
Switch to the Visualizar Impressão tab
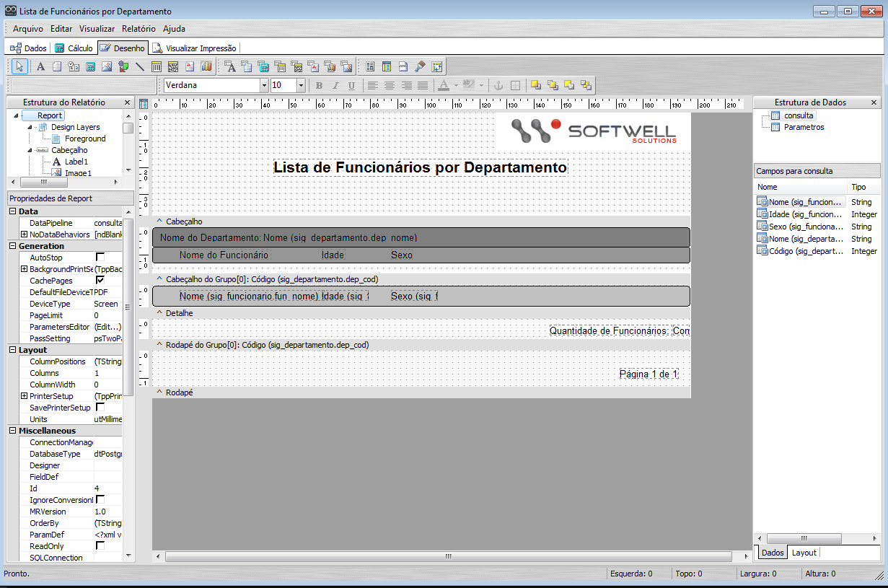(195, 48)
